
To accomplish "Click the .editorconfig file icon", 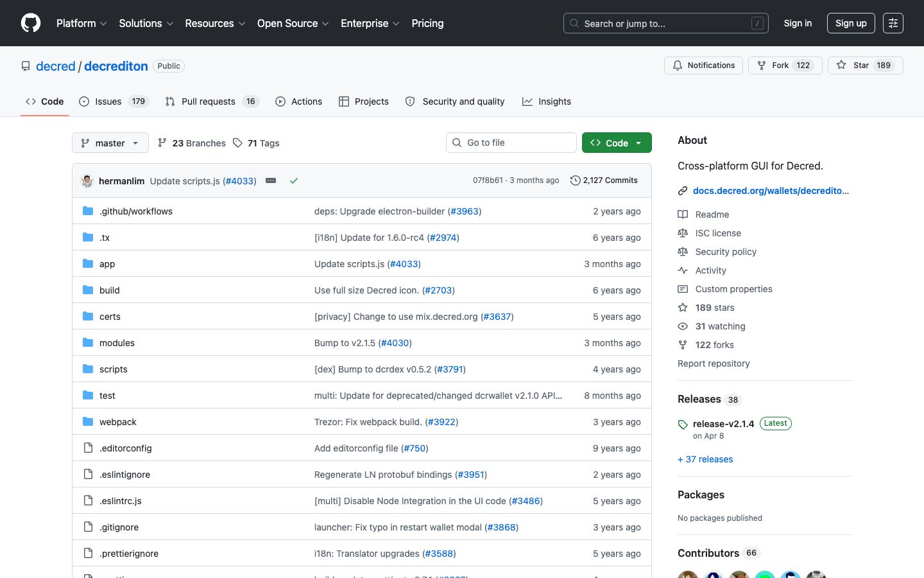I will (89, 448).
